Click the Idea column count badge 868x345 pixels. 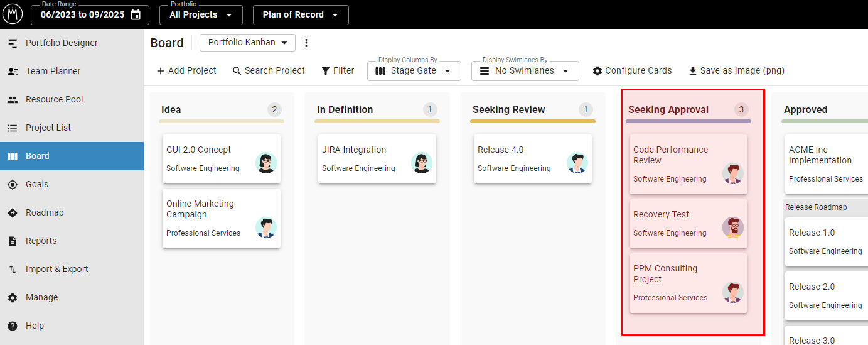(x=274, y=109)
